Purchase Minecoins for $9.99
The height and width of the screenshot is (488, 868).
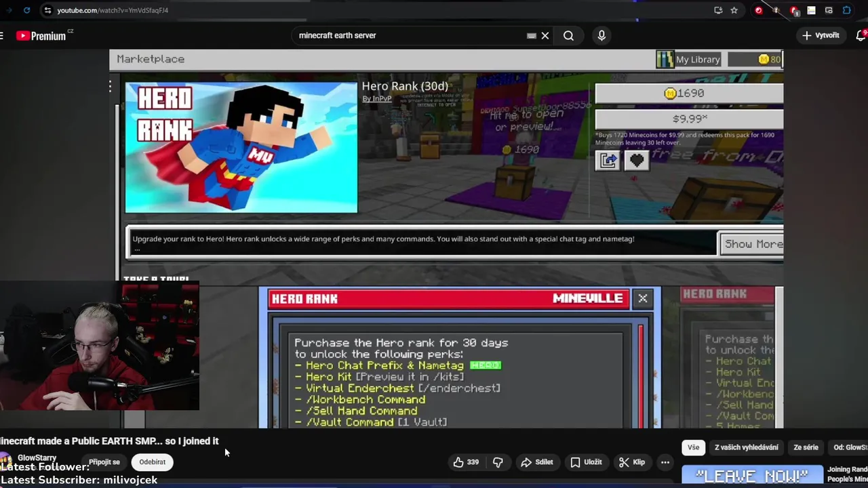click(689, 119)
